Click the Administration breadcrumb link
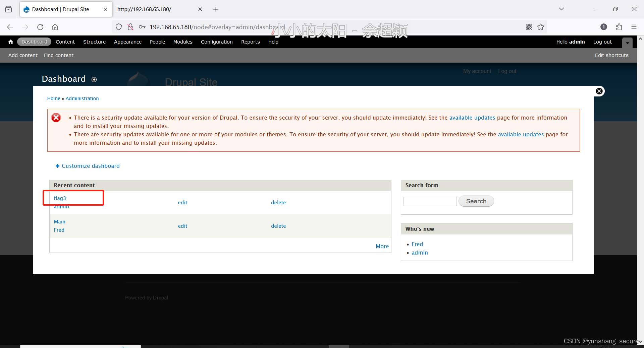The height and width of the screenshot is (348, 644). pos(82,98)
